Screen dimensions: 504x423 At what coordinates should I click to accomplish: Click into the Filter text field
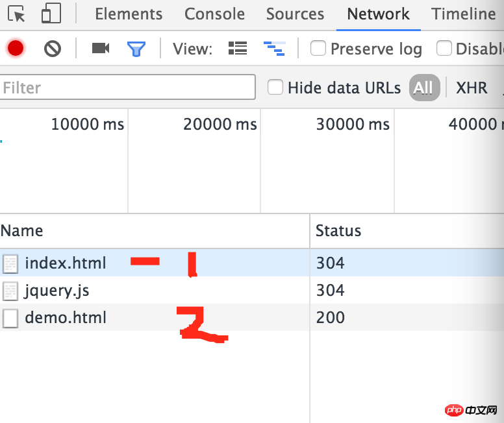(x=127, y=88)
